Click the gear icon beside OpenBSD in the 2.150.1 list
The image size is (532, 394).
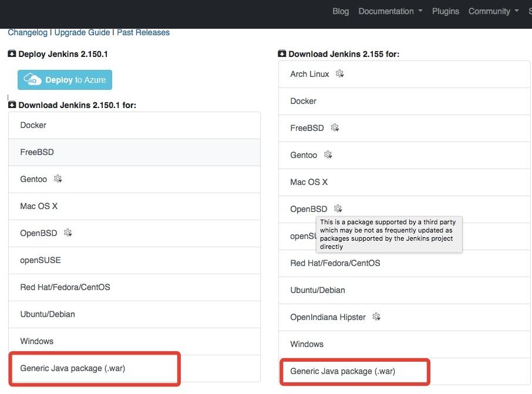(x=68, y=233)
